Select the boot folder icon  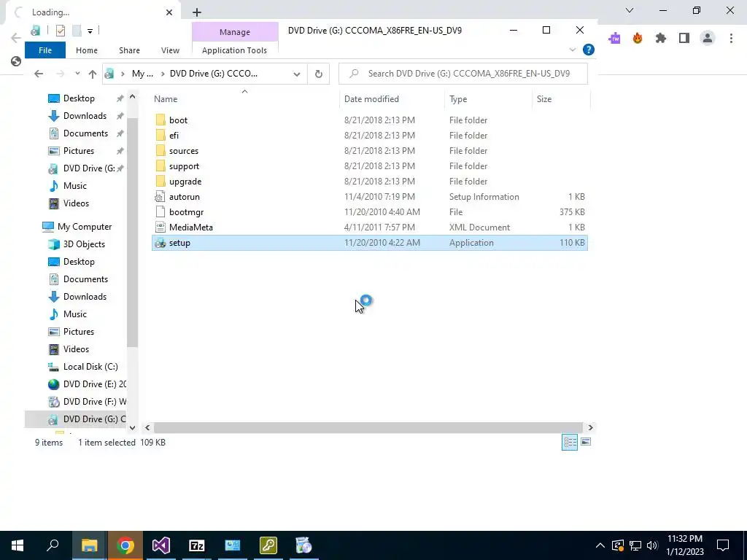tap(160, 120)
